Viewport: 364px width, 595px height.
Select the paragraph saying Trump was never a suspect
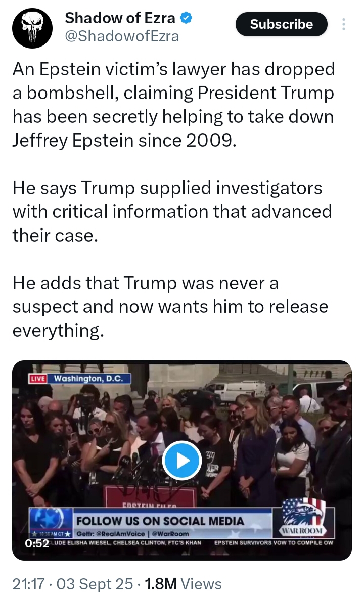[x=170, y=307]
